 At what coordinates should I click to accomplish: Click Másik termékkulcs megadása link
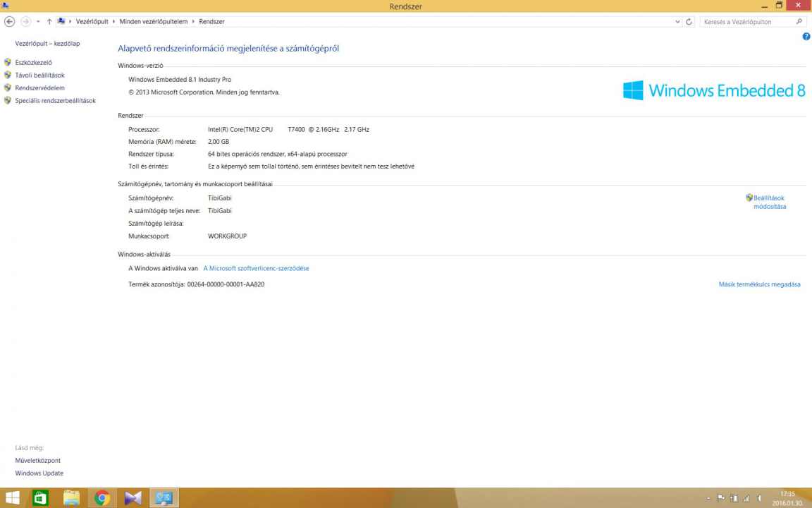[x=759, y=284]
